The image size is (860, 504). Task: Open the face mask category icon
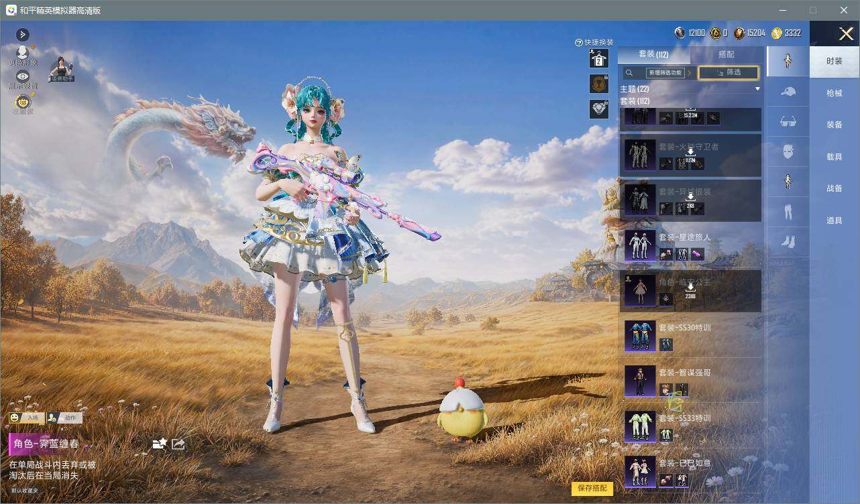(x=788, y=151)
